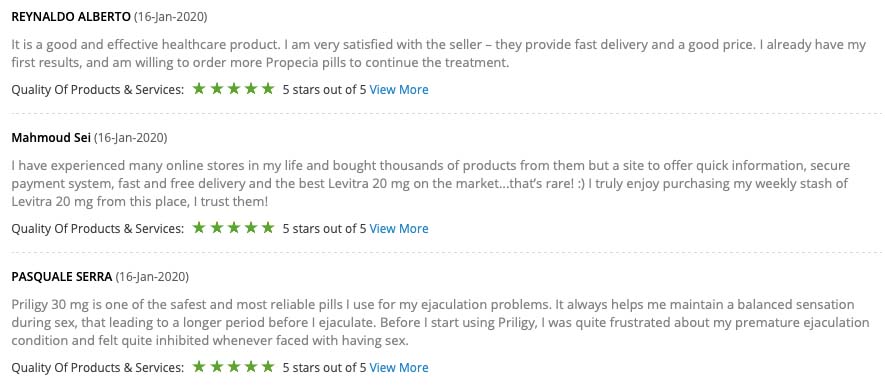
Task: Click reviewer name Mahmoud Sei
Action: pos(51,138)
